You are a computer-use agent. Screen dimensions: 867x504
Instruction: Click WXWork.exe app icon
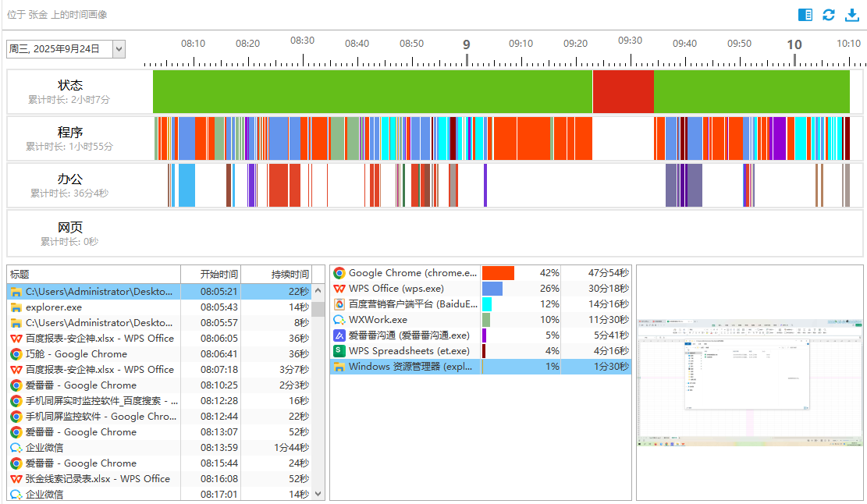coord(339,319)
